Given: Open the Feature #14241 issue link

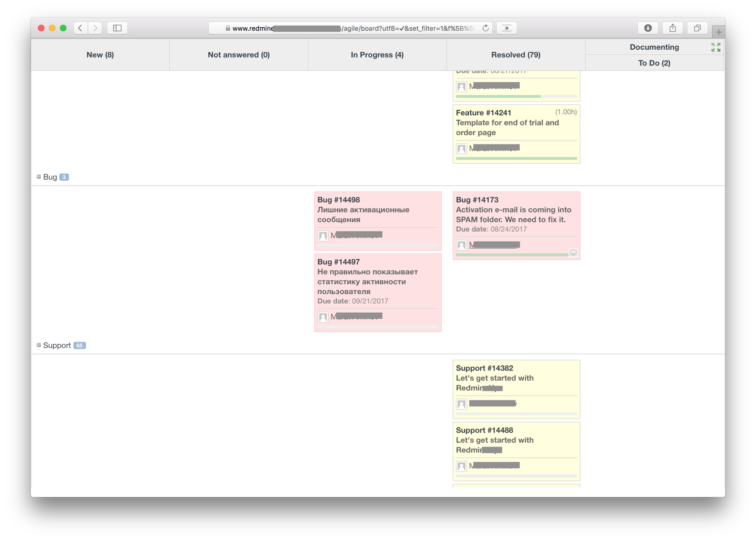Looking at the screenshot, I should pos(483,113).
